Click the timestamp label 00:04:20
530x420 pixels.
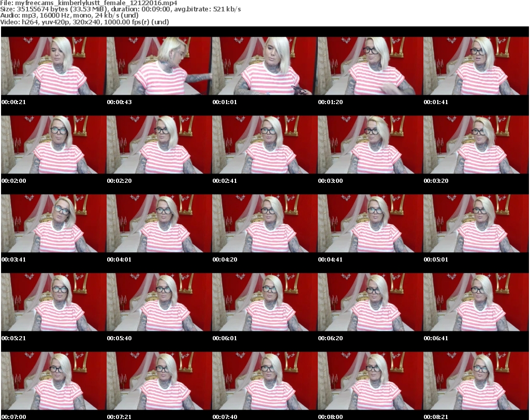pyautogui.click(x=225, y=259)
